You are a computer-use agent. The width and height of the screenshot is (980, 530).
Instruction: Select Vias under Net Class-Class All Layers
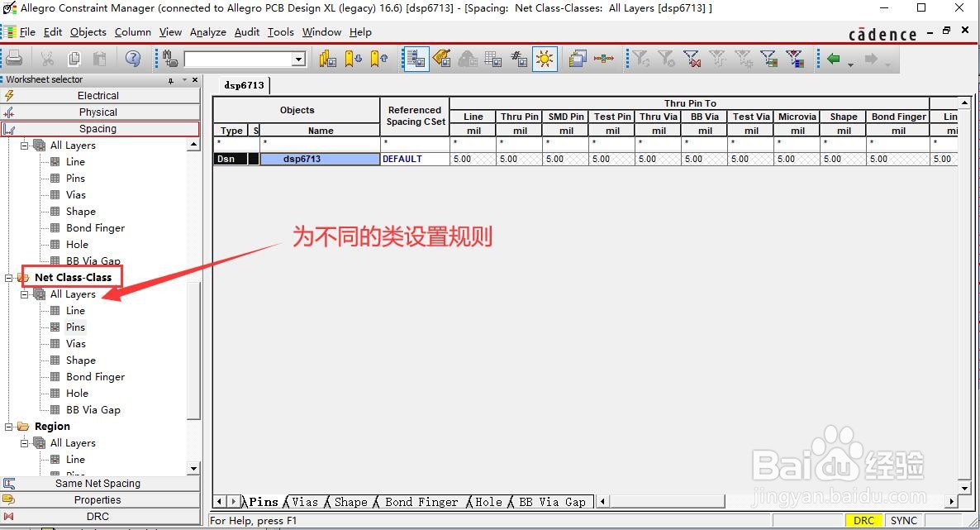pos(76,343)
